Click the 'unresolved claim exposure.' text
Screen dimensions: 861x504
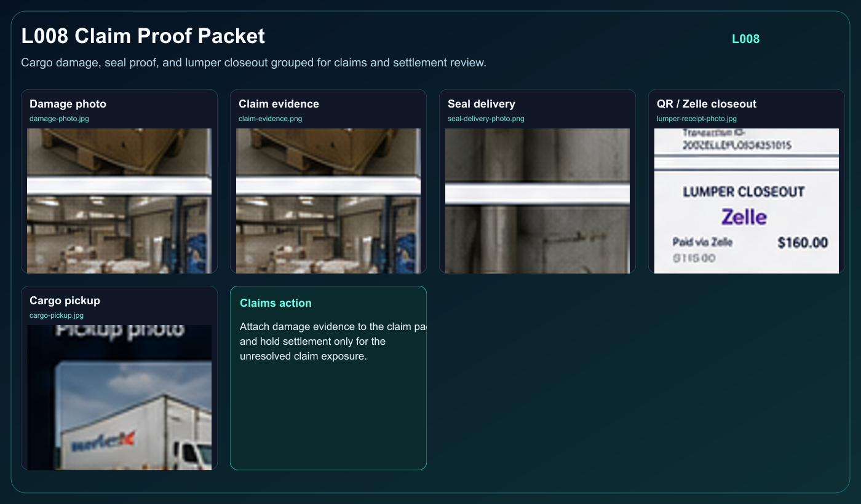pos(303,356)
